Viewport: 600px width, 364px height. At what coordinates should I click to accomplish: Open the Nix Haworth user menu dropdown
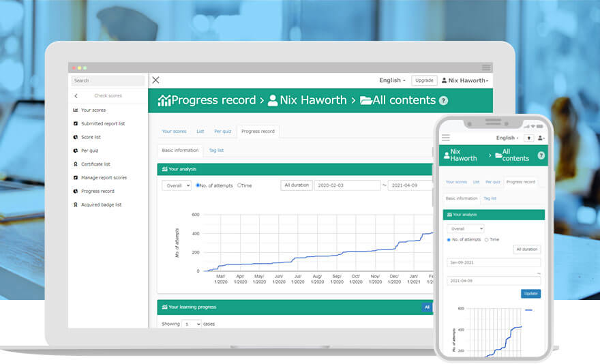(464, 80)
